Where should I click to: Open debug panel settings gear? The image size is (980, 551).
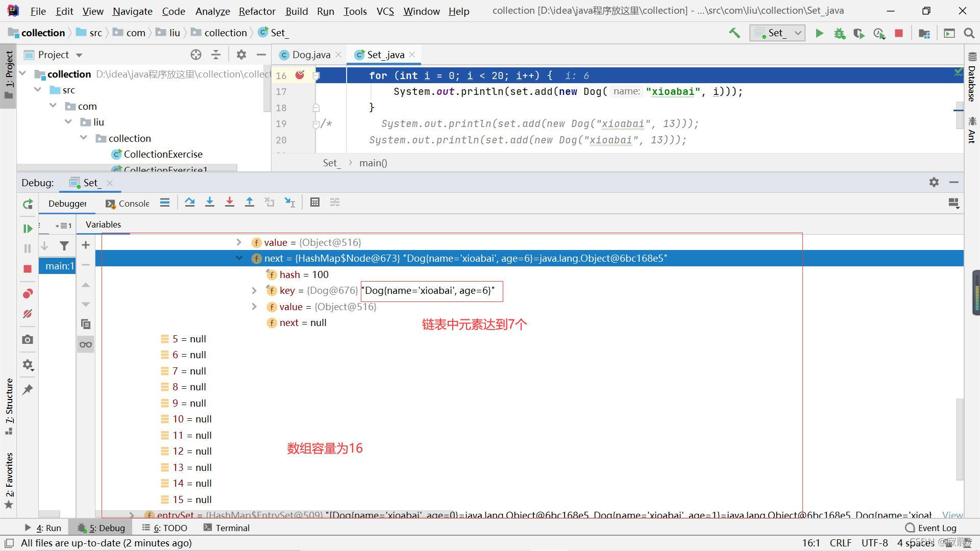934,182
